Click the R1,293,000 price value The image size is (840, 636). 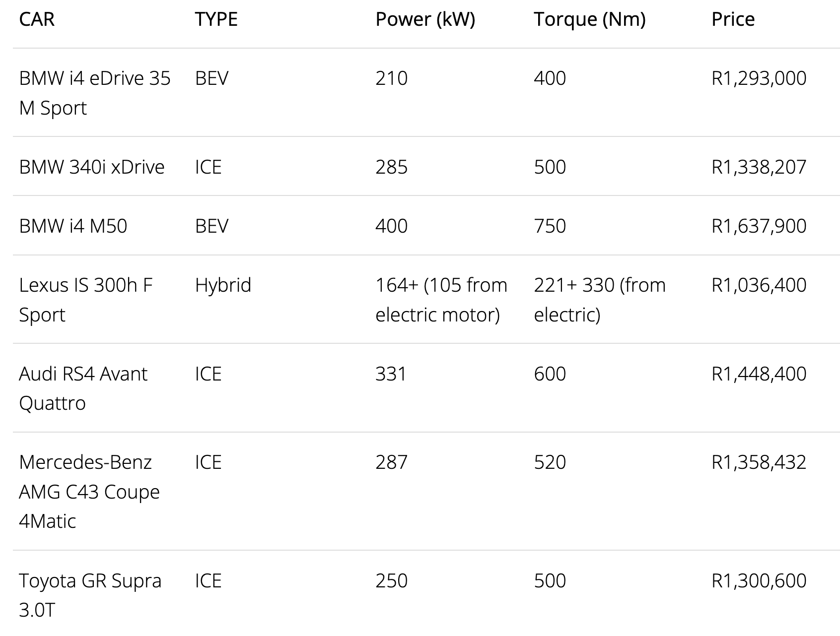pos(759,78)
